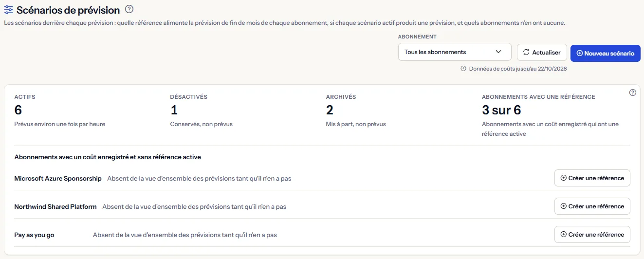Click the Prévus environ une fois par heure caption
The width and height of the screenshot is (644, 259).
pyautogui.click(x=60, y=124)
